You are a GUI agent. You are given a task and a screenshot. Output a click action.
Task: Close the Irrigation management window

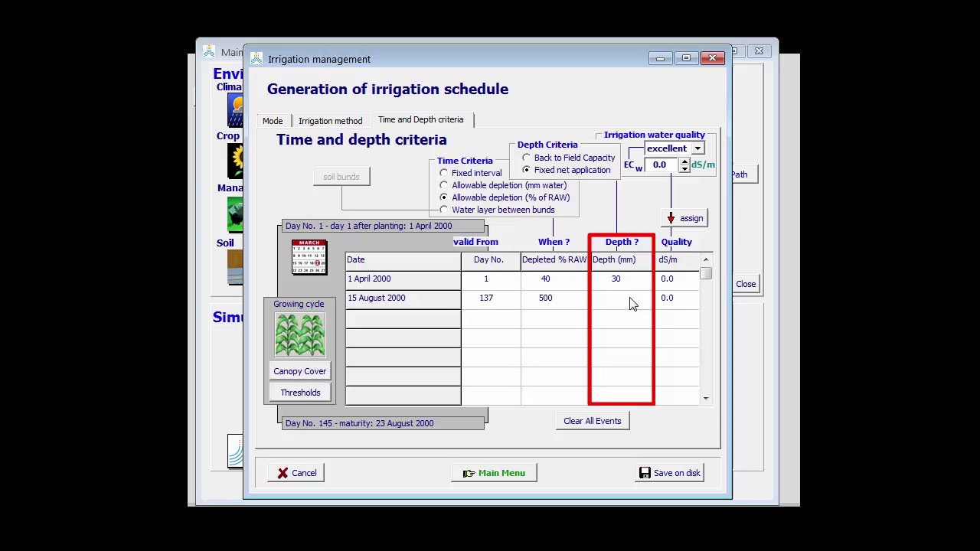[x=712, y=58]
